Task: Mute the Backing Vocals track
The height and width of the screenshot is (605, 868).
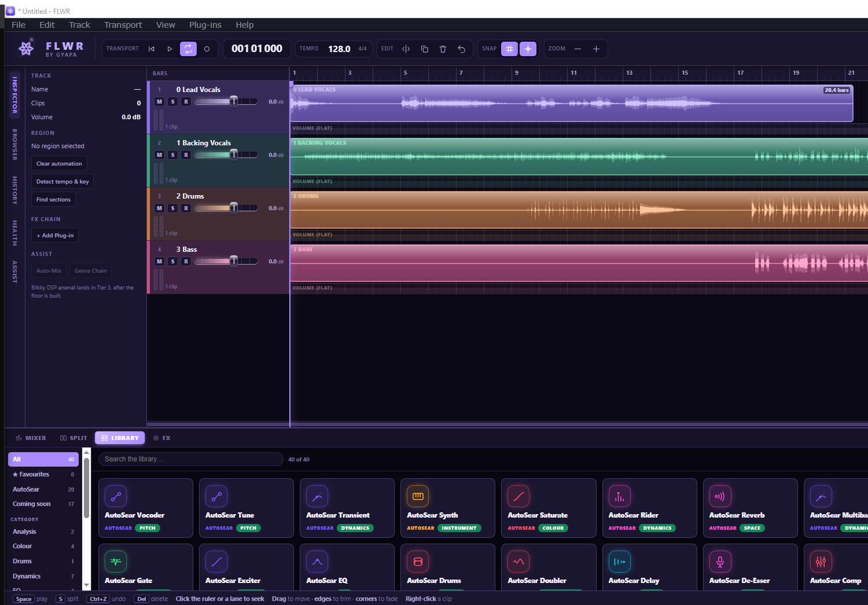Action: pyautogui.click(x=160, y=155)
